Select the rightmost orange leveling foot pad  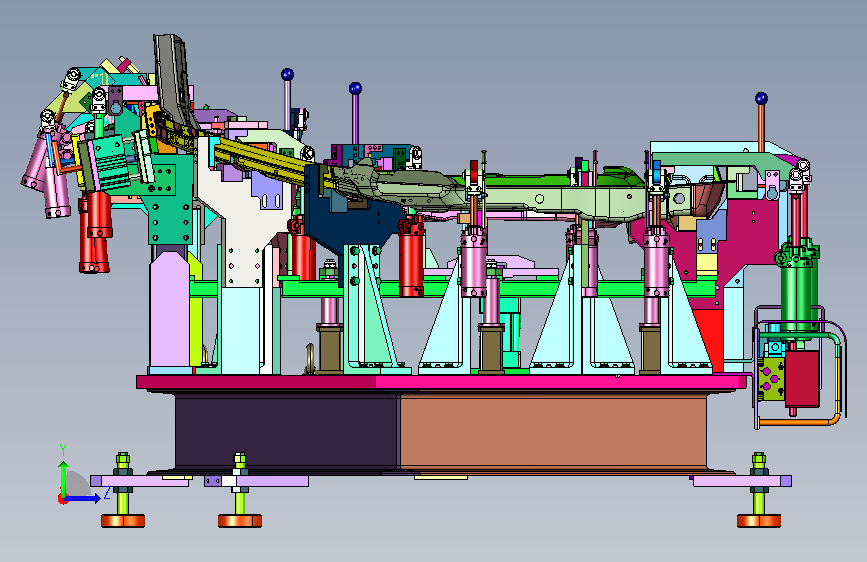pyautogui.click(x=759, y=521)
